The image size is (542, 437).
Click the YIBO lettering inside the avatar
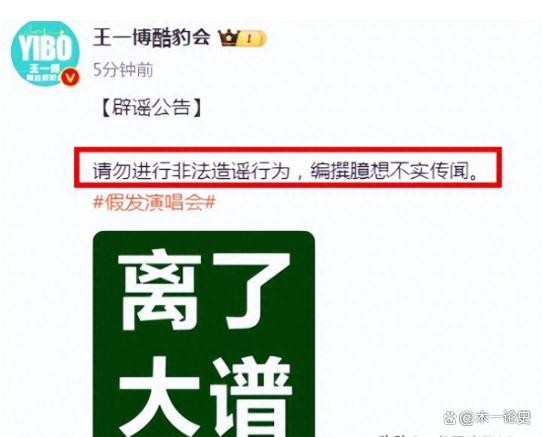45,48
